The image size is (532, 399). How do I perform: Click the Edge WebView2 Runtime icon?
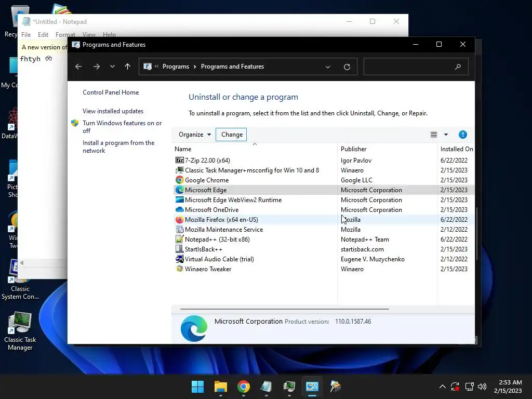point(179,199)
